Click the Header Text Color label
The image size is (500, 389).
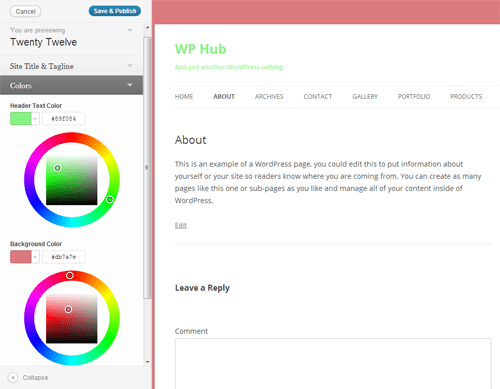pyautogui.click(x=36, y=106)
